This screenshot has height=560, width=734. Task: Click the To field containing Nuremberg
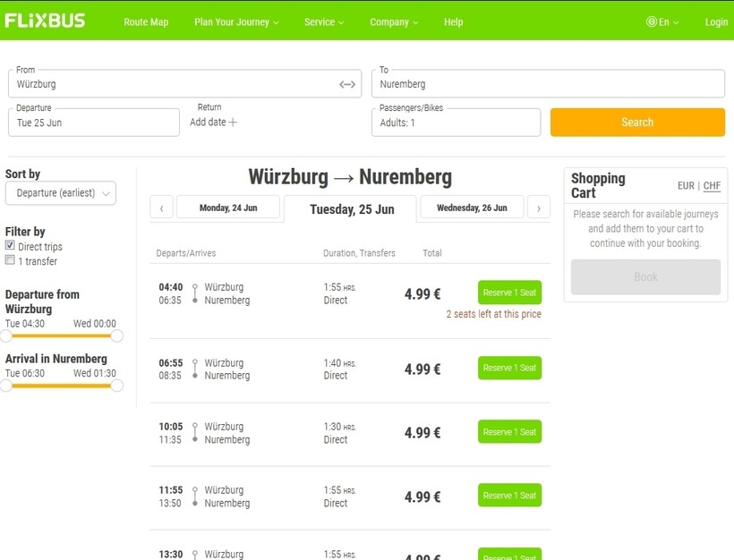click(547, 84)
